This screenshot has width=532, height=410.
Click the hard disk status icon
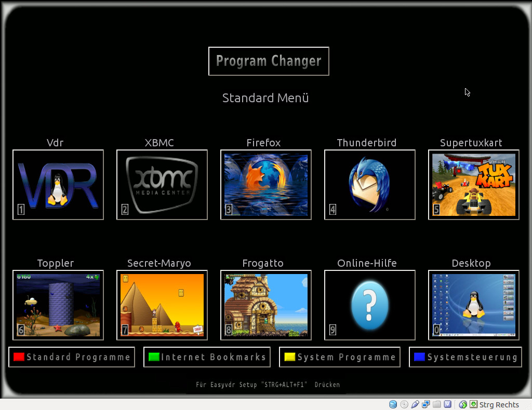tap(393, 404)
